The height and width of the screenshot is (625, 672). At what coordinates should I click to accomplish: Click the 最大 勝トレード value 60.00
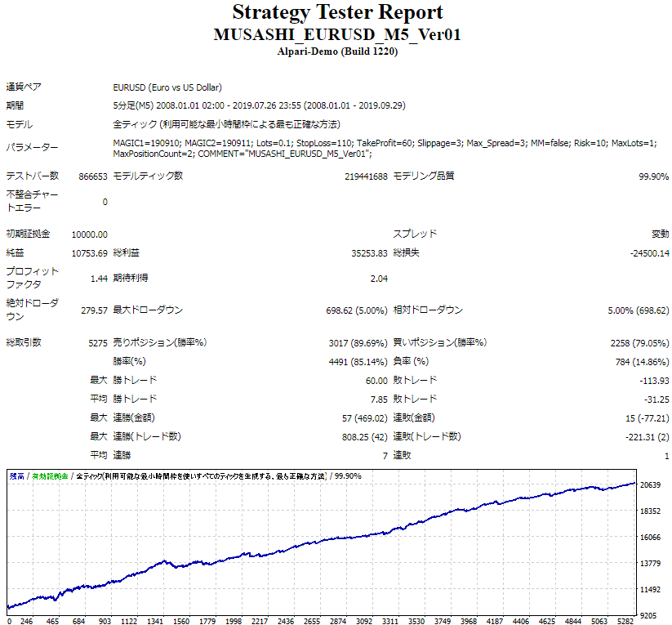[376, 381]
